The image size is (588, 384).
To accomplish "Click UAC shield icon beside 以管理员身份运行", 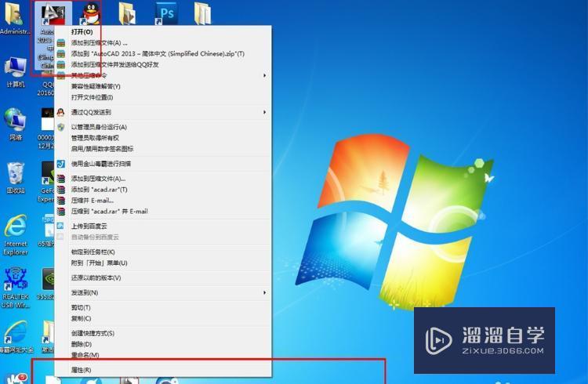I will click(60, 127).
